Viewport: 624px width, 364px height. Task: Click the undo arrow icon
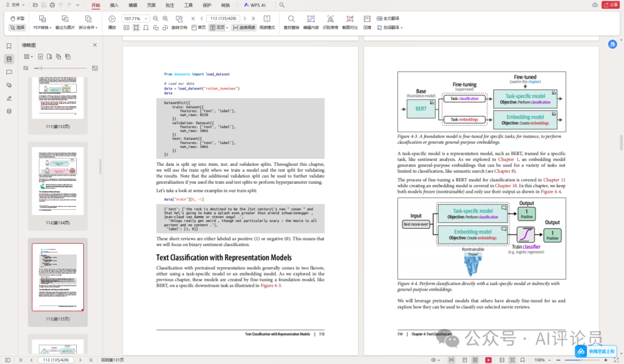coord(61,5)
